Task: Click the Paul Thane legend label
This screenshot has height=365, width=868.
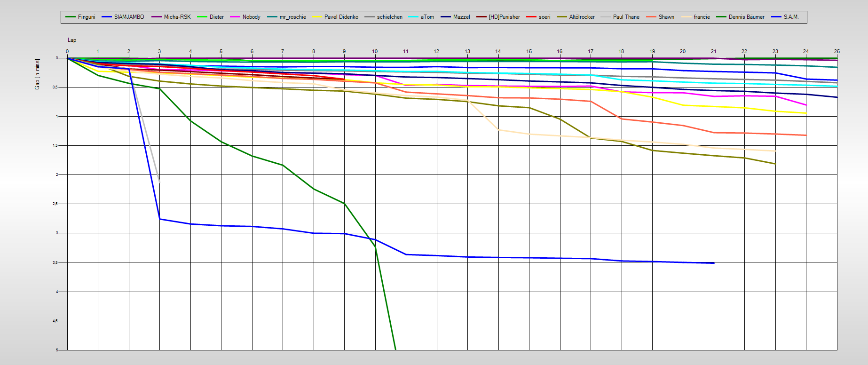Action: (626, 17)
